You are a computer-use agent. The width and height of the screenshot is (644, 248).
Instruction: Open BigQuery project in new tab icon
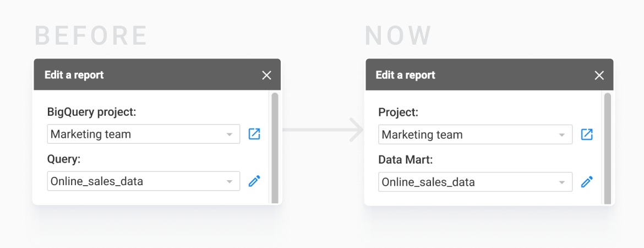pyautogui.click(x=254, y=134)
